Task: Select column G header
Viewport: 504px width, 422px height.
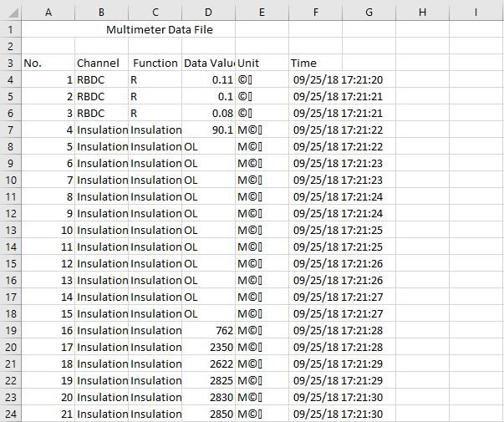Action: click(x=369, y=13)
